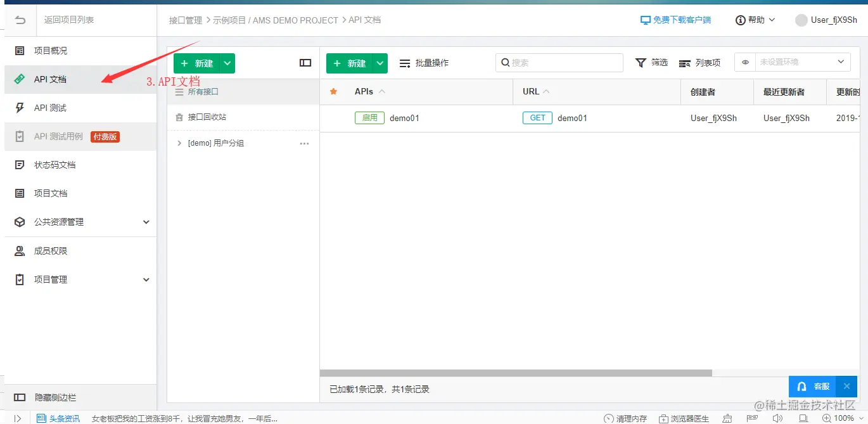Click the eye icon in environment selector
Viewport: 868px width, 424px height.
point(746,62)
